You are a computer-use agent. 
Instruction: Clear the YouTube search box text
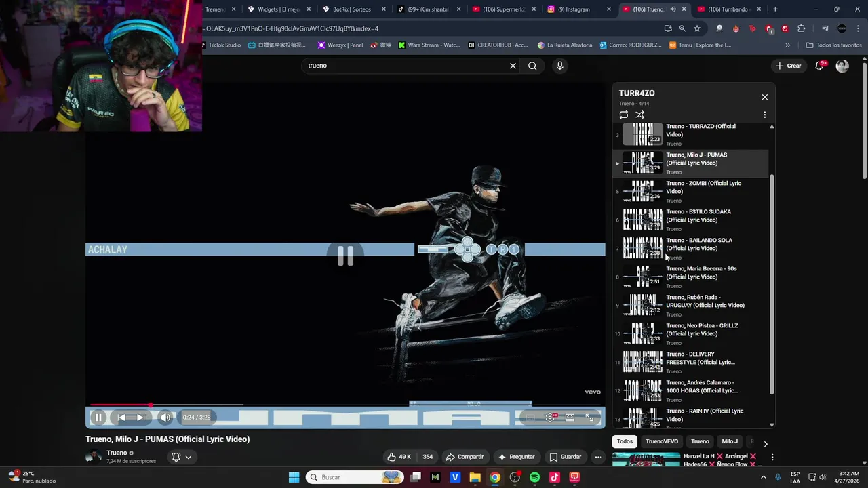click(x=513, y=66)
